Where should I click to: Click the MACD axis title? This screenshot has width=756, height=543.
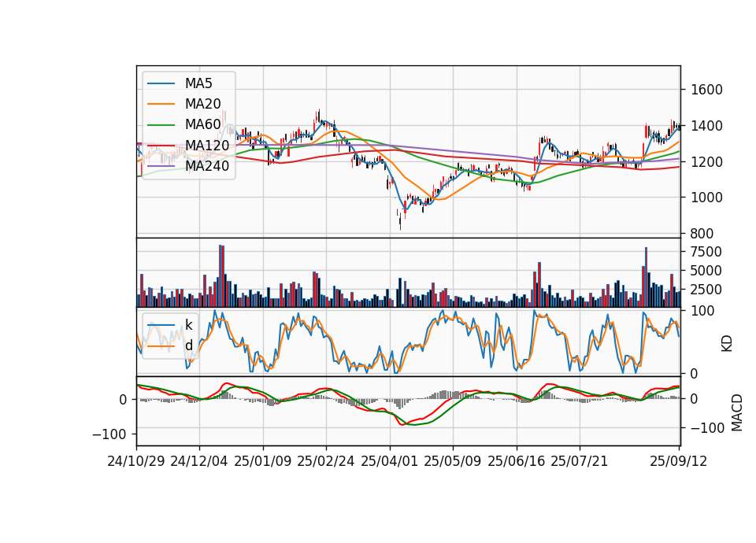point(737,413)
